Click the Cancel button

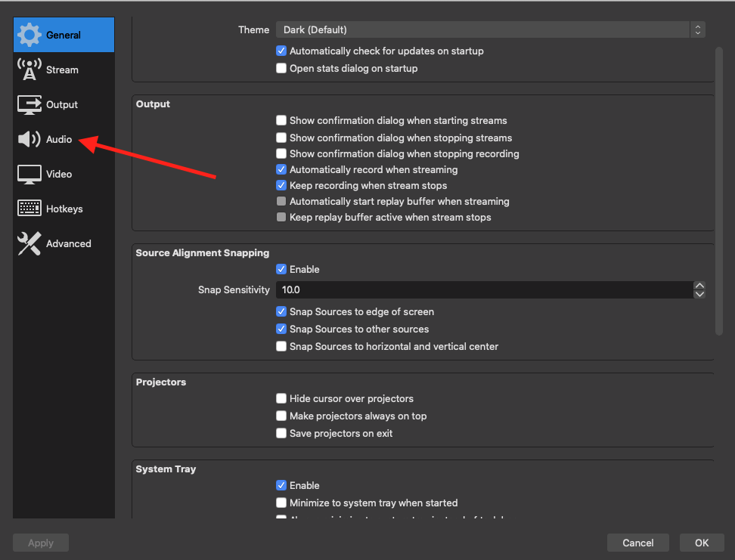tap(637, 543)
